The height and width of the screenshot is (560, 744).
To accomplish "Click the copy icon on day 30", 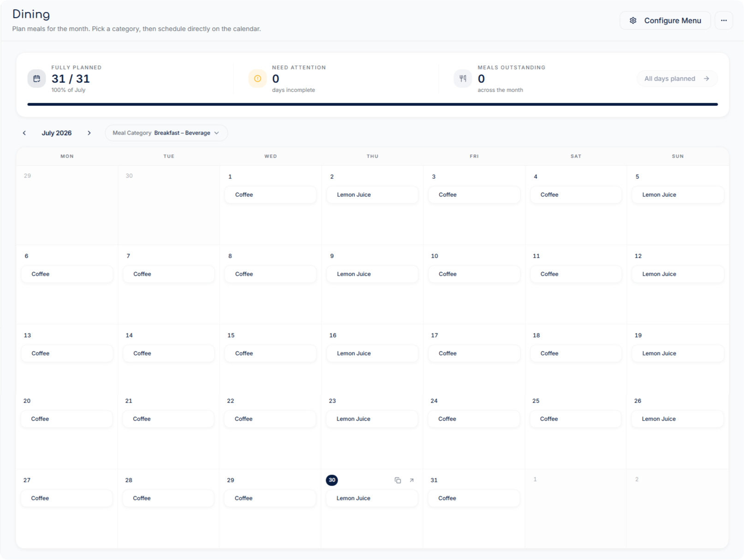I will tap(398, 480).
